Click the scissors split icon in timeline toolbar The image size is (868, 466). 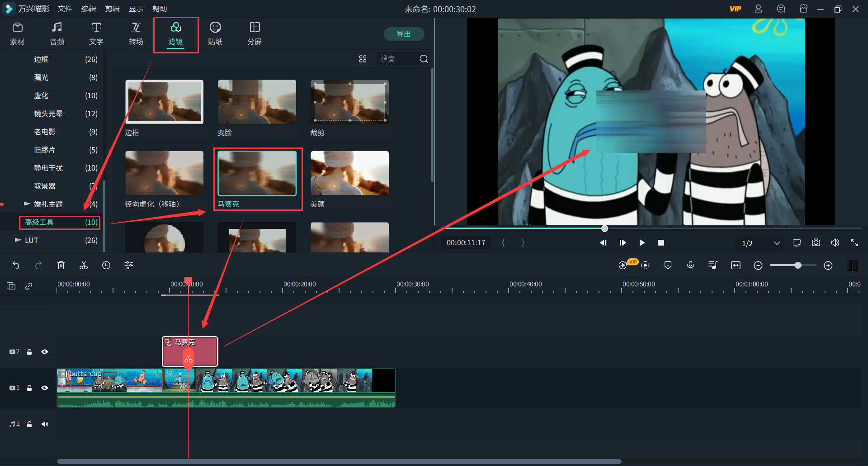click(84, 266)
